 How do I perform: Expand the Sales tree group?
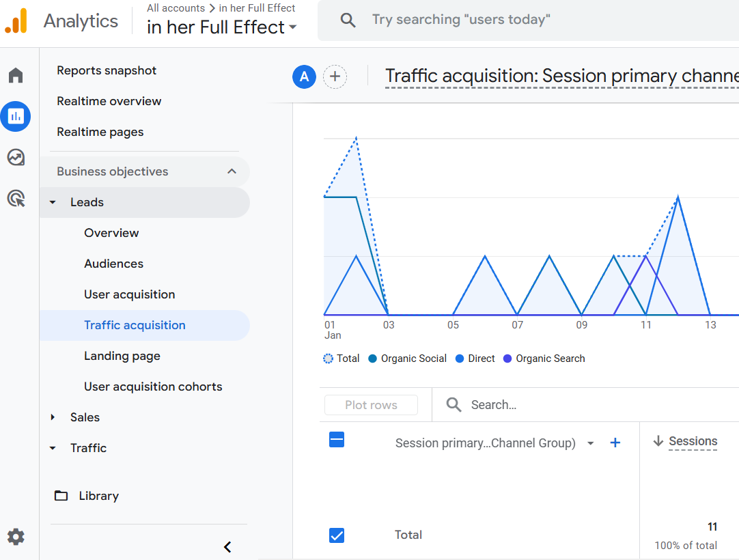[53, 417]
